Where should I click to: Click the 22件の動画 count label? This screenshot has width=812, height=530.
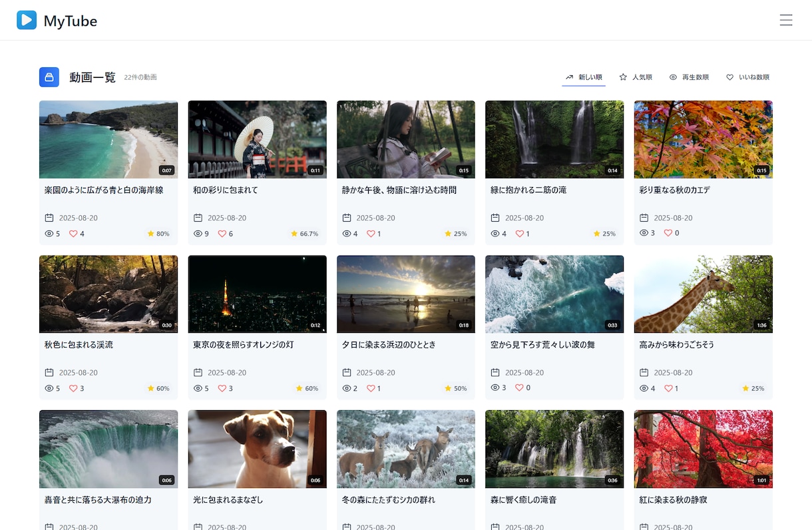[140, 77]
